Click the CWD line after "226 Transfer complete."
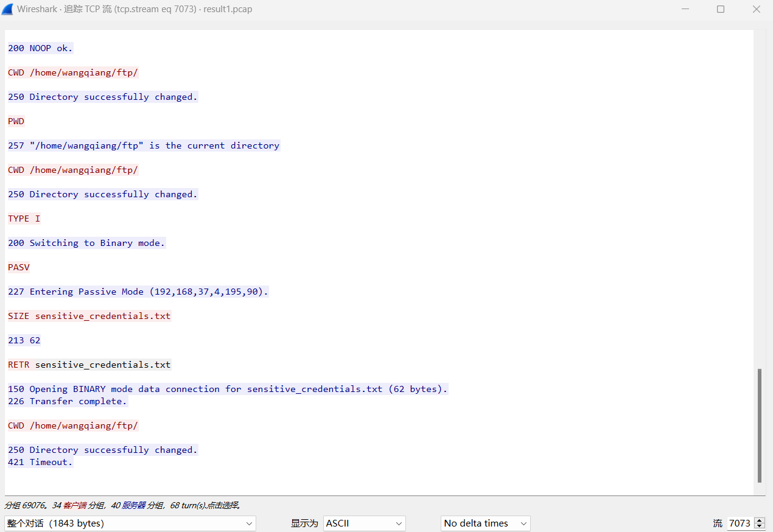Screen dimensions: 773x532 [x=73, y=425]
